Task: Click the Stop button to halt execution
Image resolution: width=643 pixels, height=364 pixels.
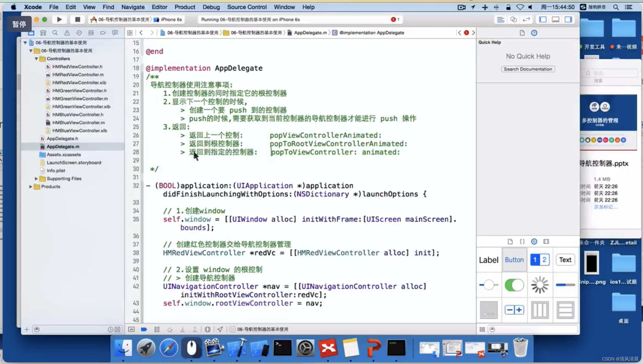Action: (77, 19)
